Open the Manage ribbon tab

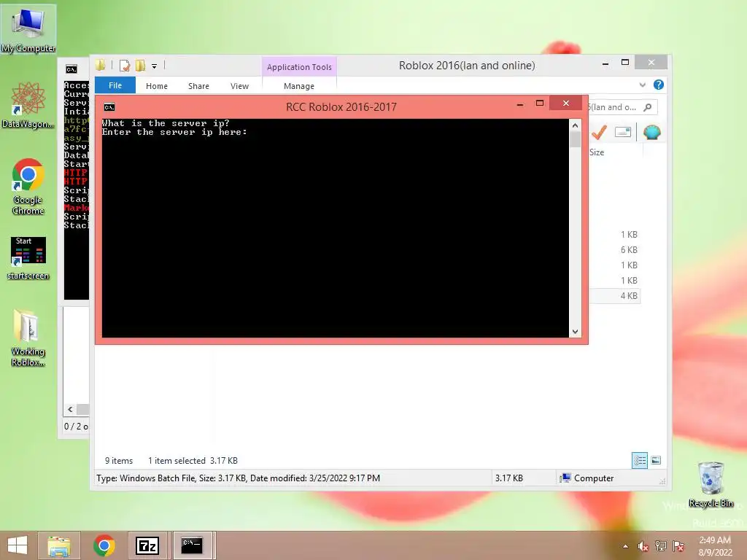pos(299,86)
